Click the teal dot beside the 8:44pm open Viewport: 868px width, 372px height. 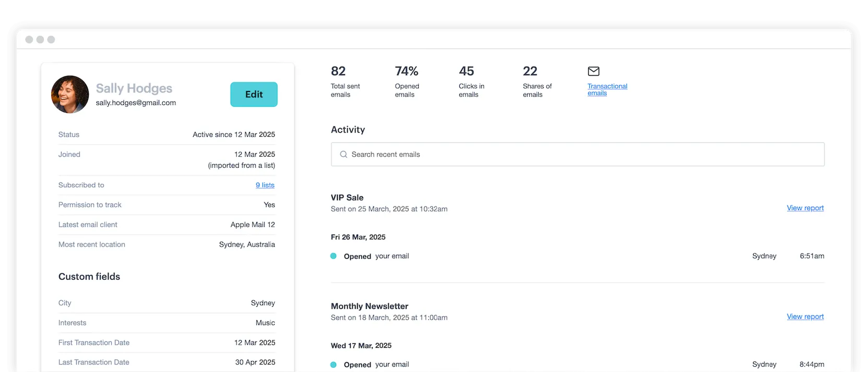pyautogui.click(x=334, y=365)
